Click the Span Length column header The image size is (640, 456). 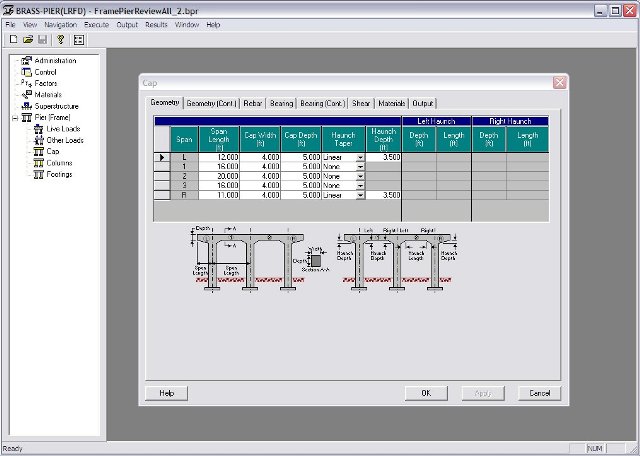(219, 140)
